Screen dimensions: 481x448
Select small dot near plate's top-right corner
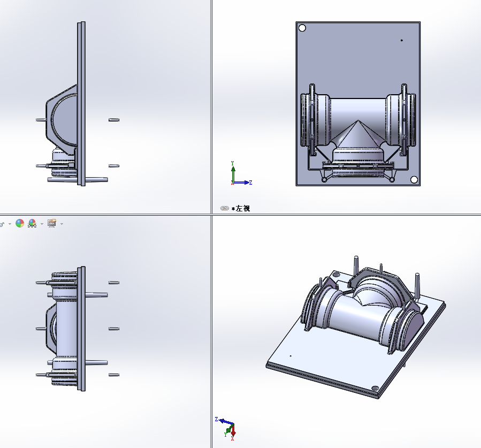pos(402,40)
